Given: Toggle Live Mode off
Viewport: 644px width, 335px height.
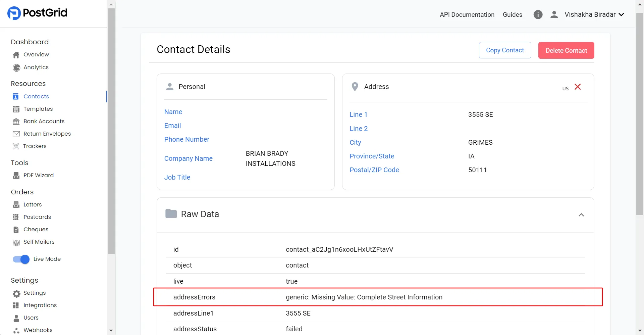Looking at the screenshot, I should click(x=20, y=259).
